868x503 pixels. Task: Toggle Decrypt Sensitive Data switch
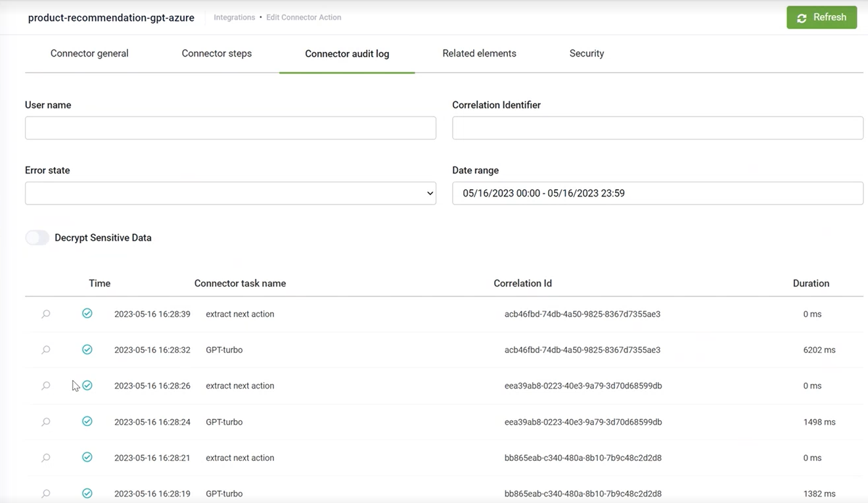pos(37,238)
